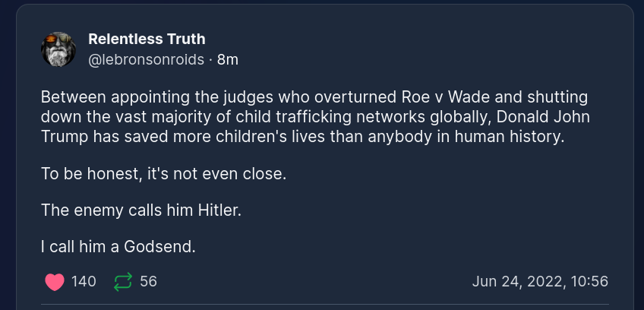Open the "Jun 24, 2022, 10:56" date link

click(x=540, y=282)
